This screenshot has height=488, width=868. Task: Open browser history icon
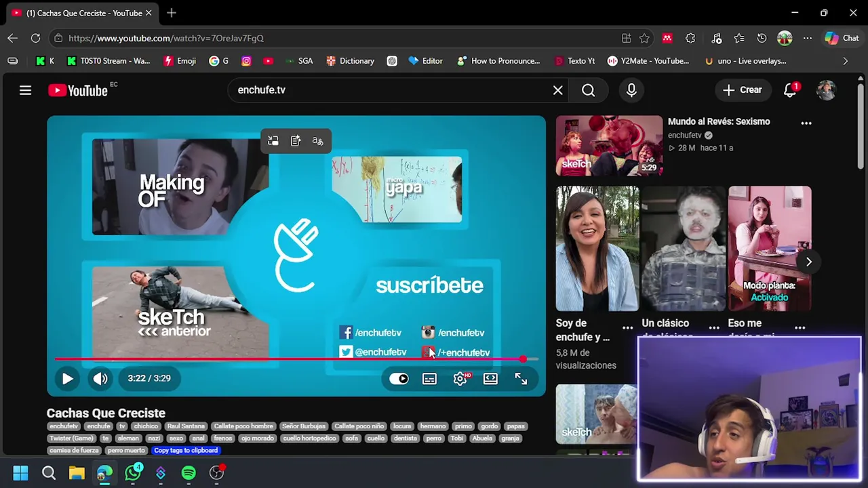(x=762, y=39)
